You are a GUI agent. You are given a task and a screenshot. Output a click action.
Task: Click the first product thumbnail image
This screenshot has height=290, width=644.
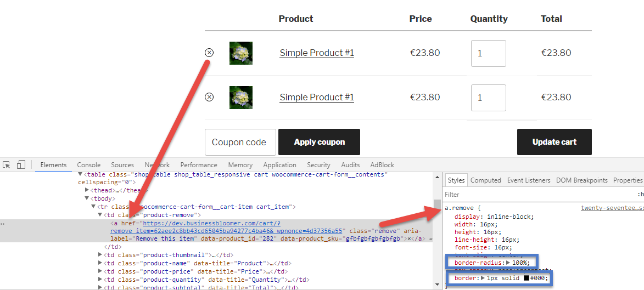(x=241, y=53)
